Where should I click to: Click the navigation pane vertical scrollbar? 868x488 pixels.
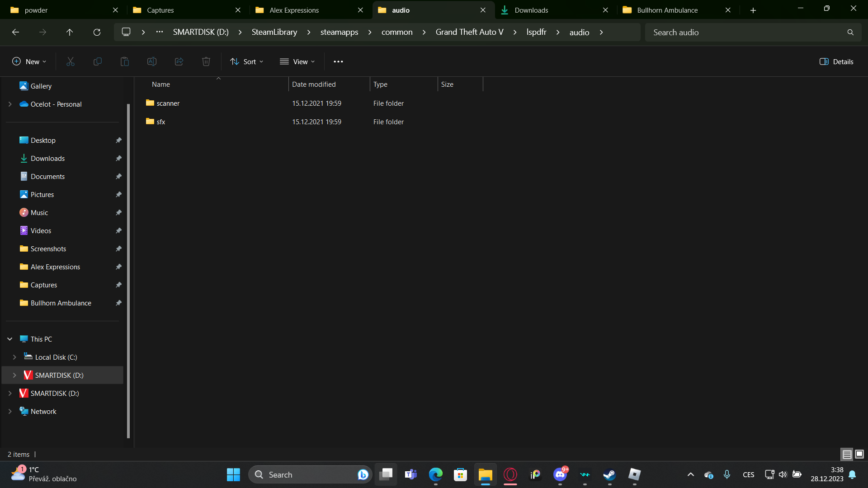(128, 271)
